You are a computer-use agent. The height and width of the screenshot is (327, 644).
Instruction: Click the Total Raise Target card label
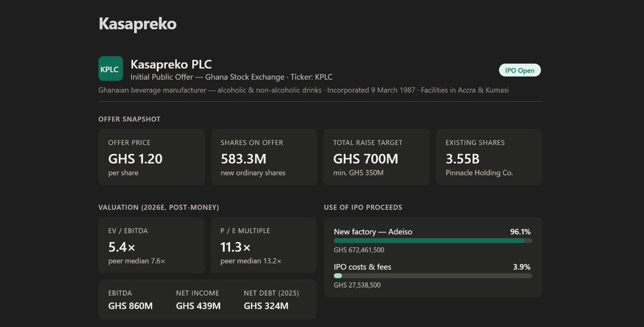(x=368, y=143)
